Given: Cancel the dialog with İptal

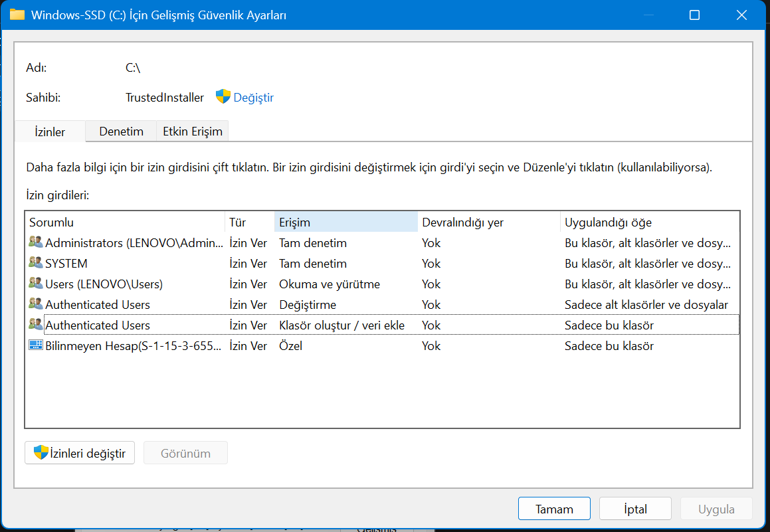Looking at the screenshot, I should [x=635, y=509].
